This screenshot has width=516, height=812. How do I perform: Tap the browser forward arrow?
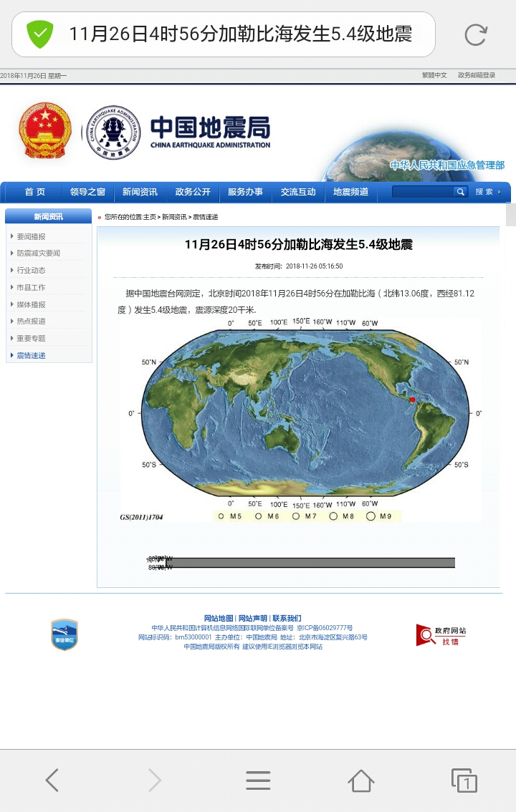155,780
